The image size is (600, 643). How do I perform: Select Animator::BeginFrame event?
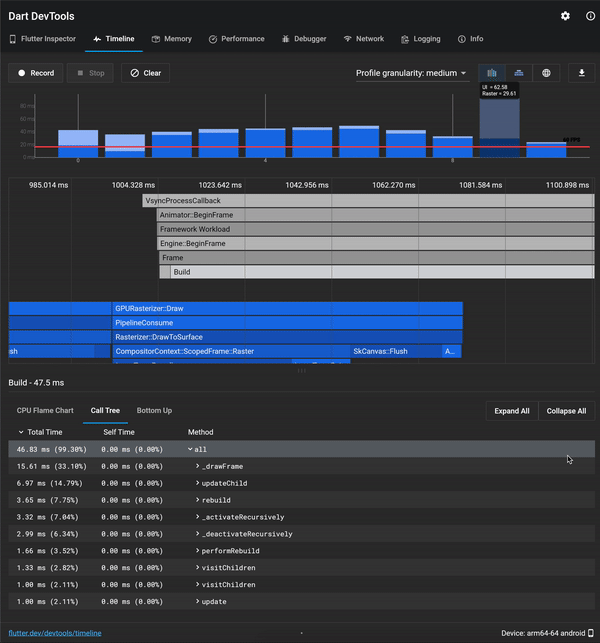pyautogui.click(x=375, y=215)
